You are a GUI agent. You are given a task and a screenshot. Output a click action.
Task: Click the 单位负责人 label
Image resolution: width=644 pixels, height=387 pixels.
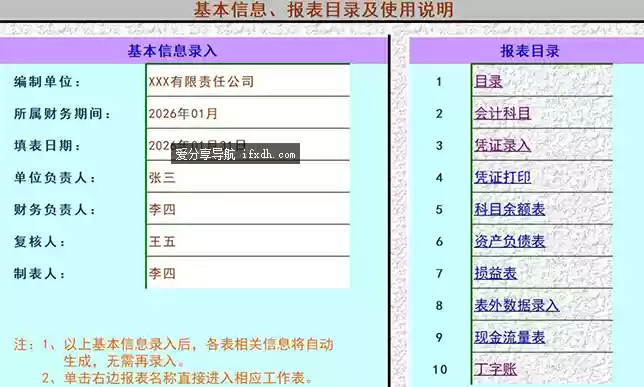[55, 178]
